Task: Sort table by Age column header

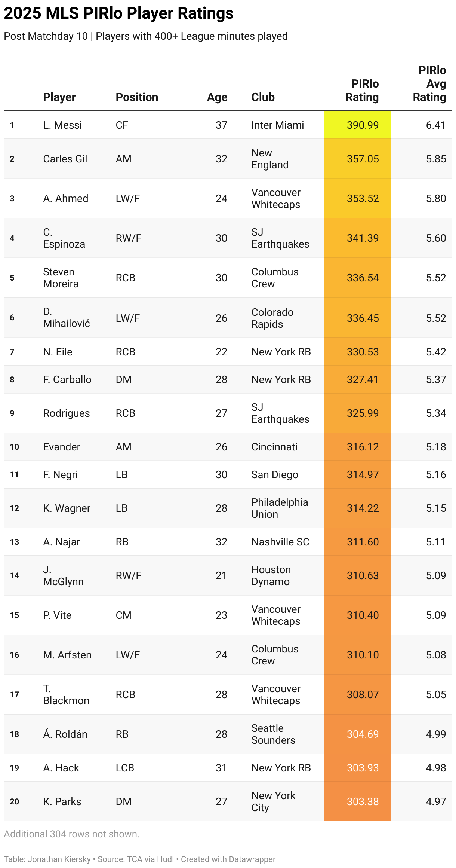Action: (217, 97)
